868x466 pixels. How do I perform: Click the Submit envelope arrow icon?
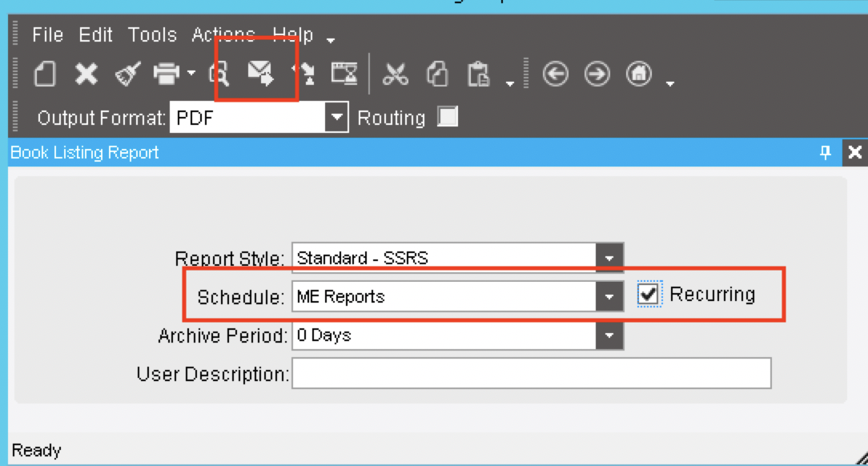pyautogui.click(x=260, y=74)
